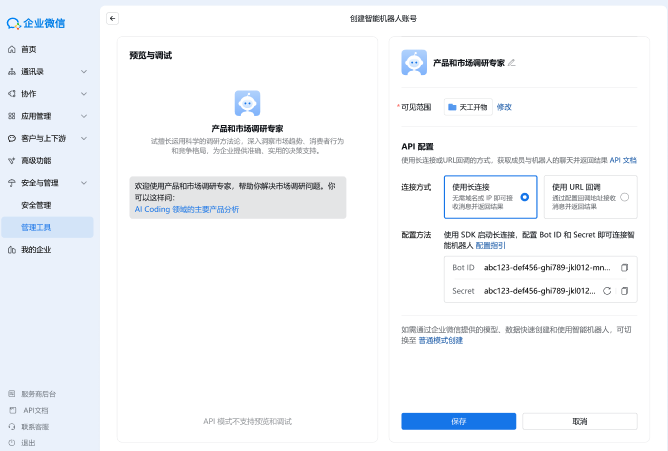The image size is (668, 451).
Task: Copy the Bot ID value
Action: coord(624,268)
